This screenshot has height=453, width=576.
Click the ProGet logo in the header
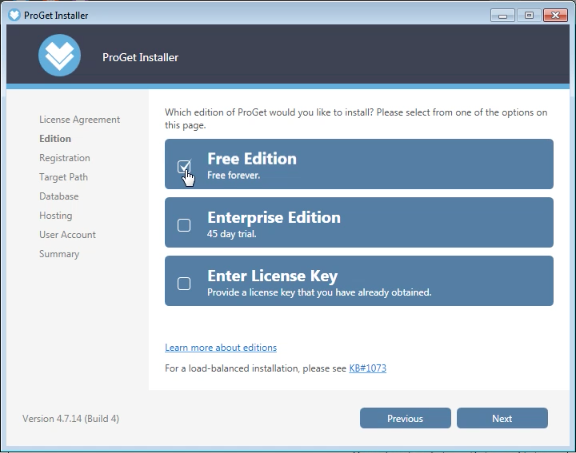(60, 55)
